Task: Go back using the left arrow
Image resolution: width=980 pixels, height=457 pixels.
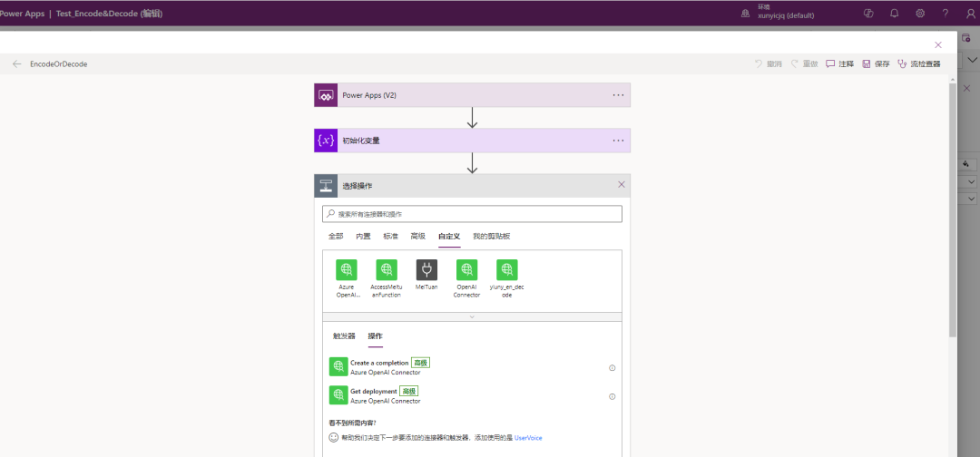Action: pyautogui.click(x=17, y=64)
